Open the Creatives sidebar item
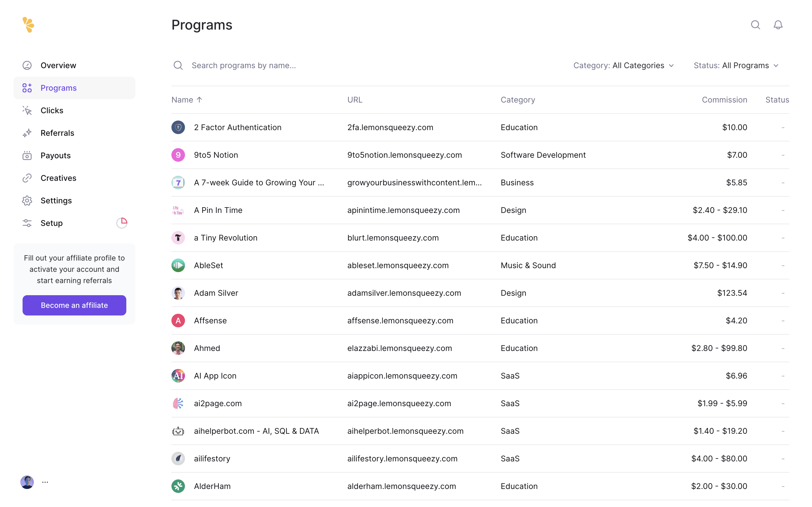Screen dimensions: 812x507 [58, 178]
